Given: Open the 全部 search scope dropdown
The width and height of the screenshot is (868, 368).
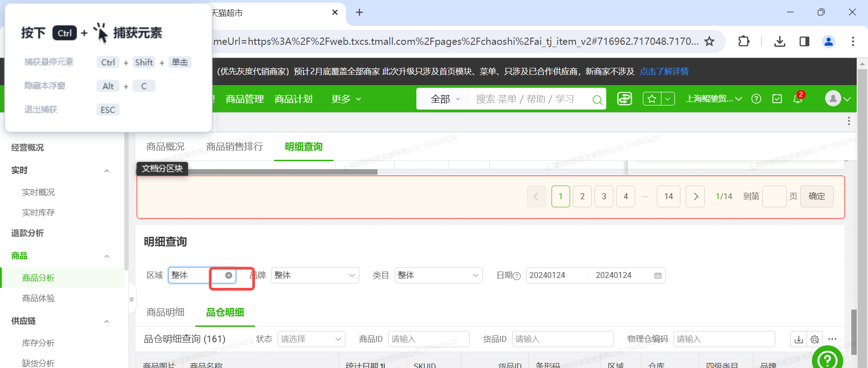Looking at the screenshot, I should click(x=445, y=99).
